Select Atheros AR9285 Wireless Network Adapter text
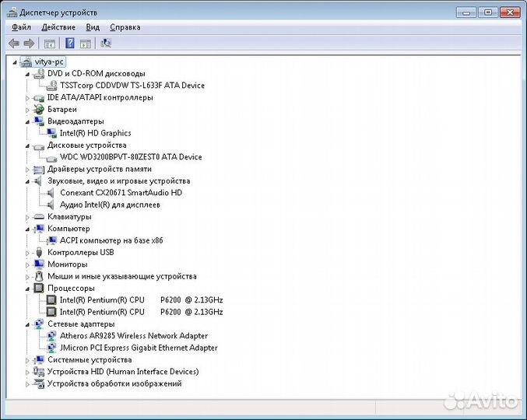The width and height of the screenshot is (527, 420). pos(133,336)
